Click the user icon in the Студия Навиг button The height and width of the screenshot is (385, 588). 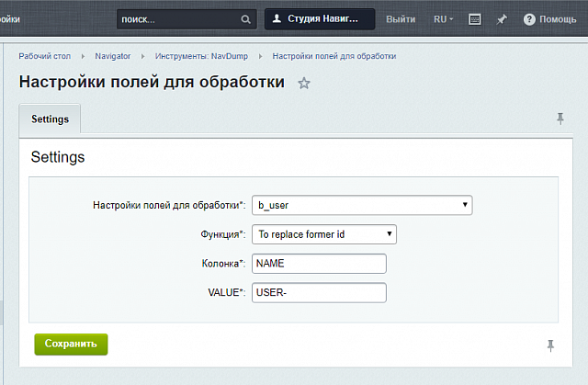coord(277,18)
